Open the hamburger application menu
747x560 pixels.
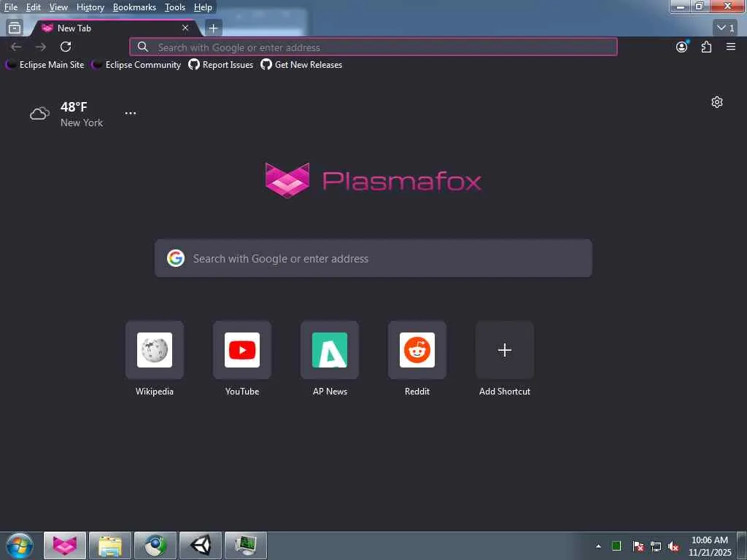(x=731, y=47)
